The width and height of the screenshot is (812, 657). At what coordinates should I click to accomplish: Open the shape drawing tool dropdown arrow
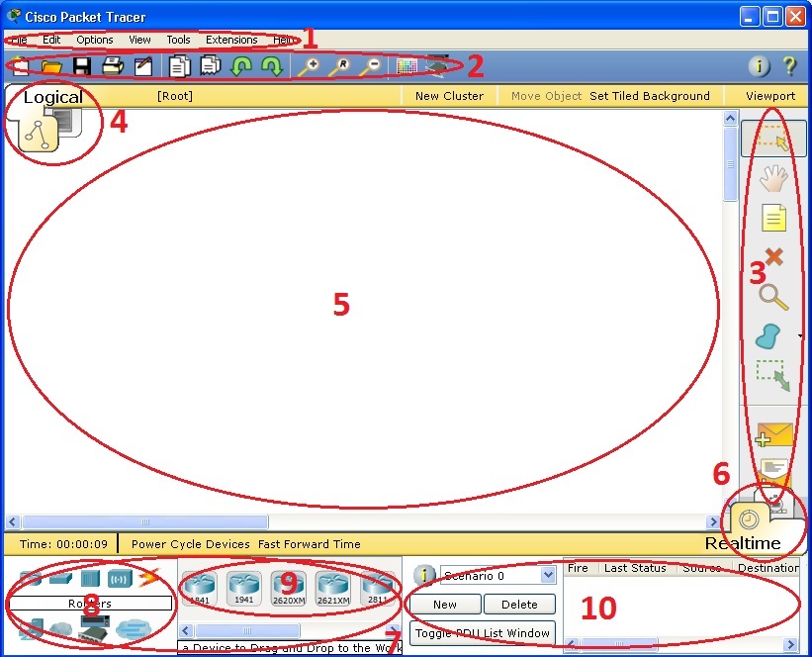click(799, 335)
